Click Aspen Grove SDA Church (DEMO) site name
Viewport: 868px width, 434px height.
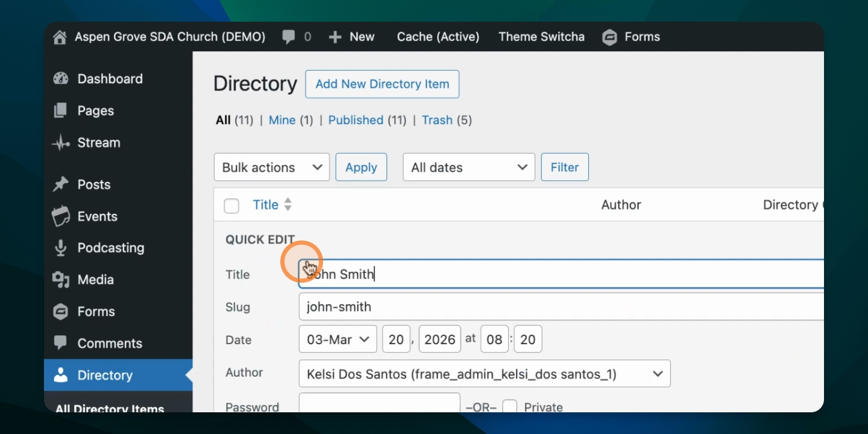click(170, 37)
